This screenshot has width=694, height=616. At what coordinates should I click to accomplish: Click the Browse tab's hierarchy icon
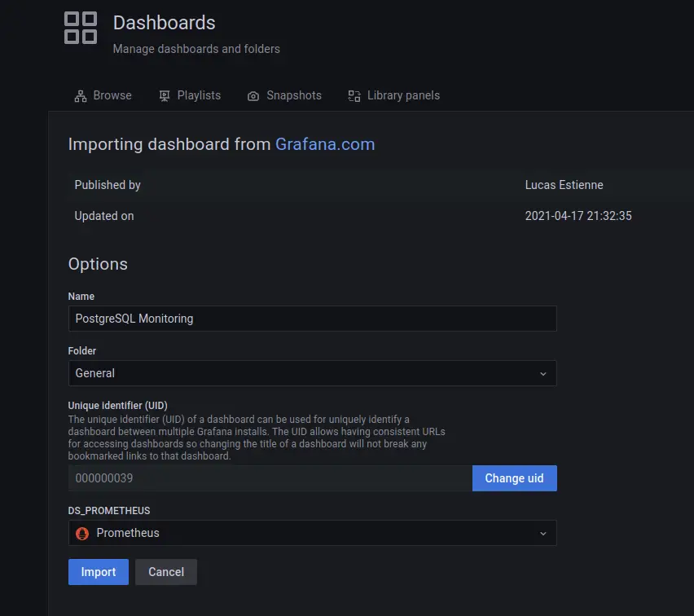click(81, 96)
